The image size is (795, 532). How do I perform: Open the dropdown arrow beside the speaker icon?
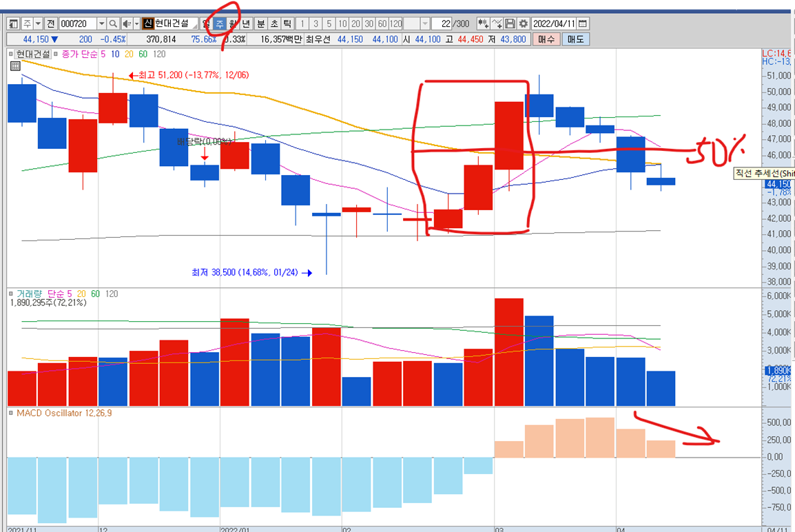(x=136, y=24)
